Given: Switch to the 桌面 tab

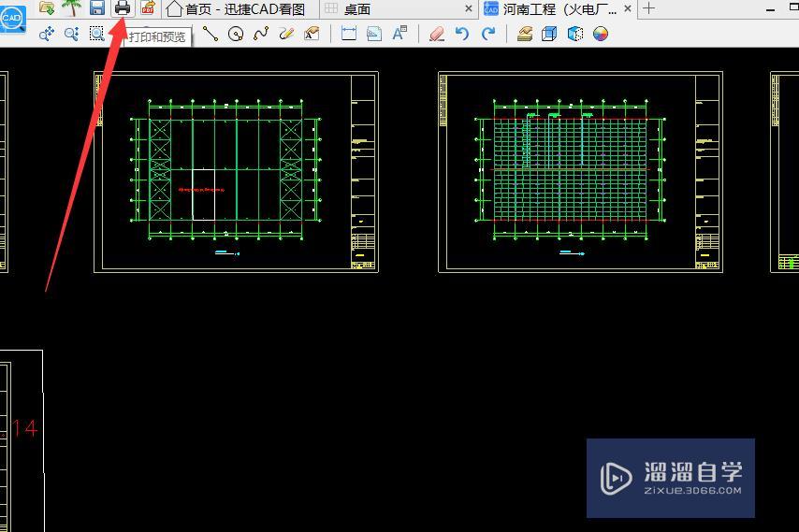Looking at the screenshot, I should click(x=357, y=8).
